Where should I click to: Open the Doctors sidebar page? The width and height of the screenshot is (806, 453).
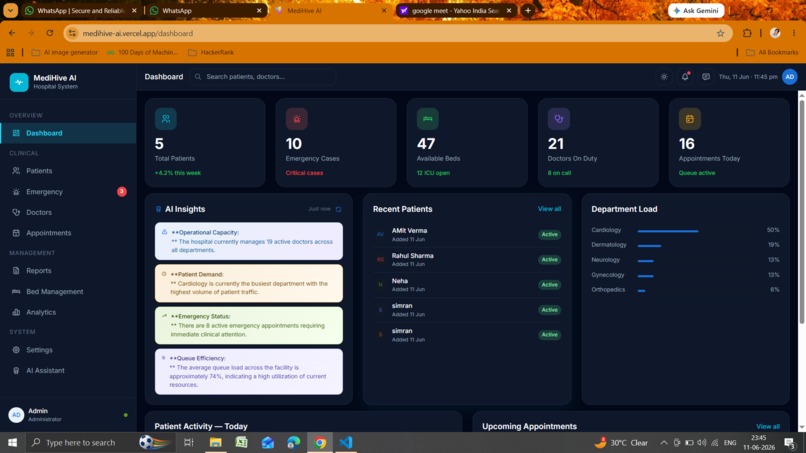click(68, 212)
